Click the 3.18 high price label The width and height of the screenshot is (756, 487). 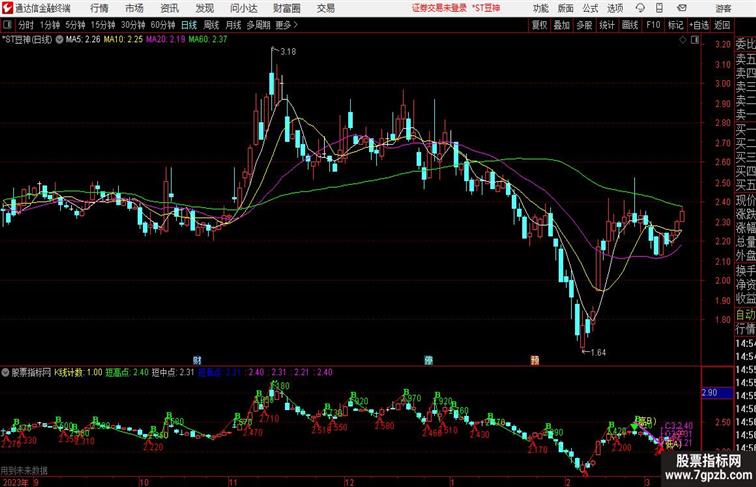pos(288,52)
